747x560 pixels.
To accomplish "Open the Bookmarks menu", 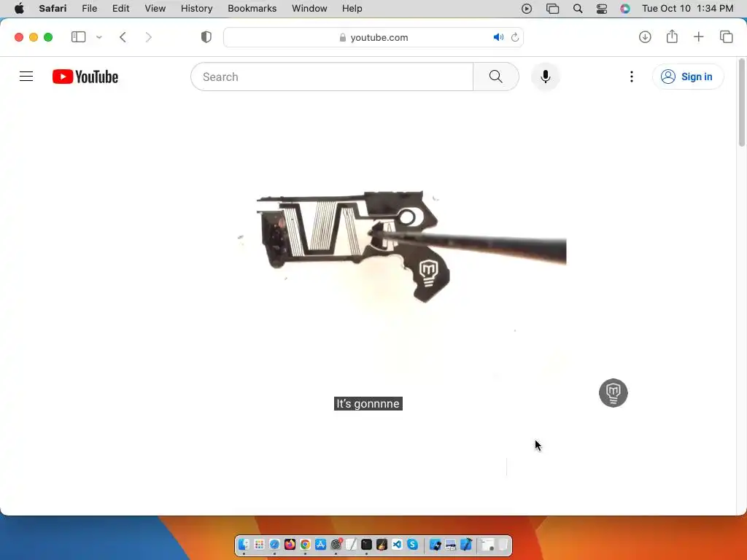I will (252, 8).
